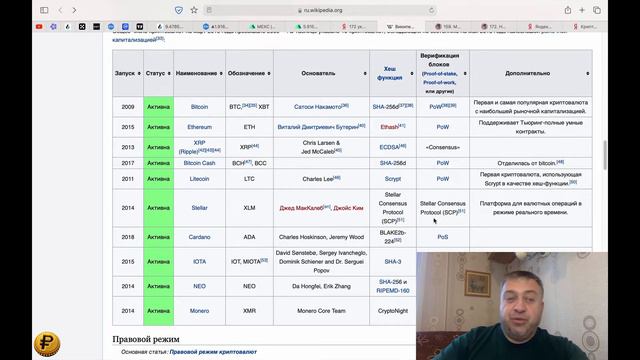Image resolution: width=640 pixels, height=360 pixels.
Task: Open the privacy shield report icon
Action: pos(179,10)
